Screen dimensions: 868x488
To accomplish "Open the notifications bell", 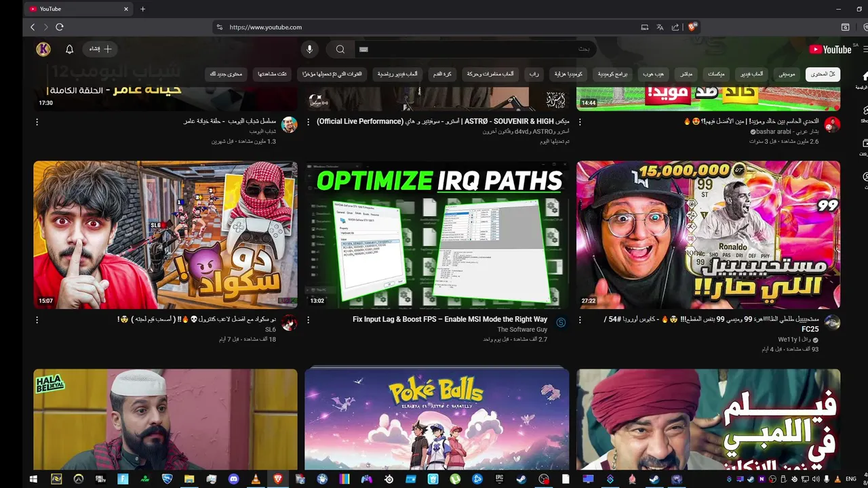I will (69, 49).
